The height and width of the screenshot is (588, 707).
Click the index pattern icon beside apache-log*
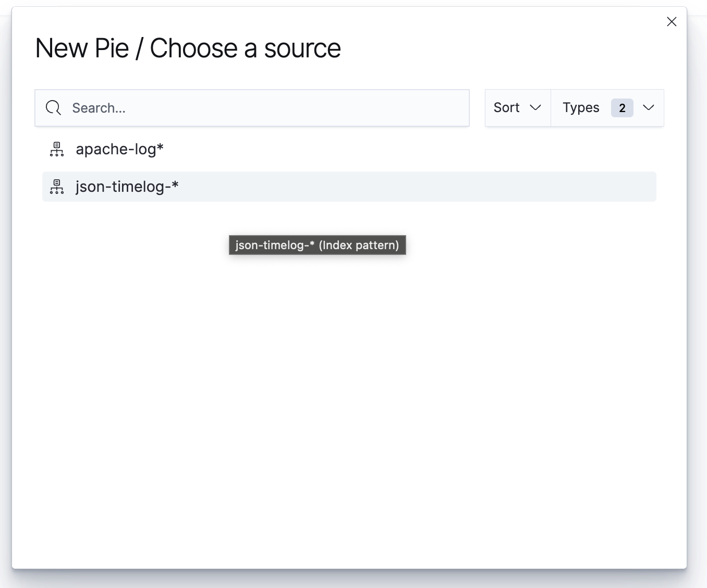pyautogui.click(x=57, y=150)
